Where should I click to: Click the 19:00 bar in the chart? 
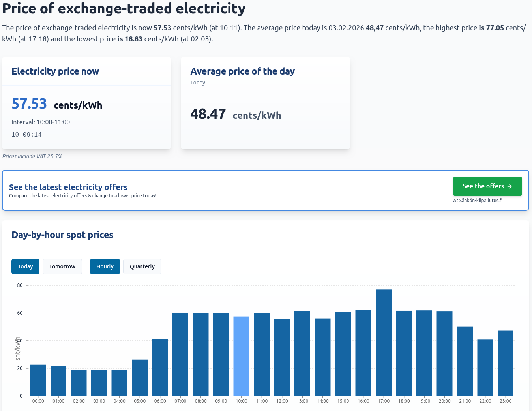pos(424,353)
